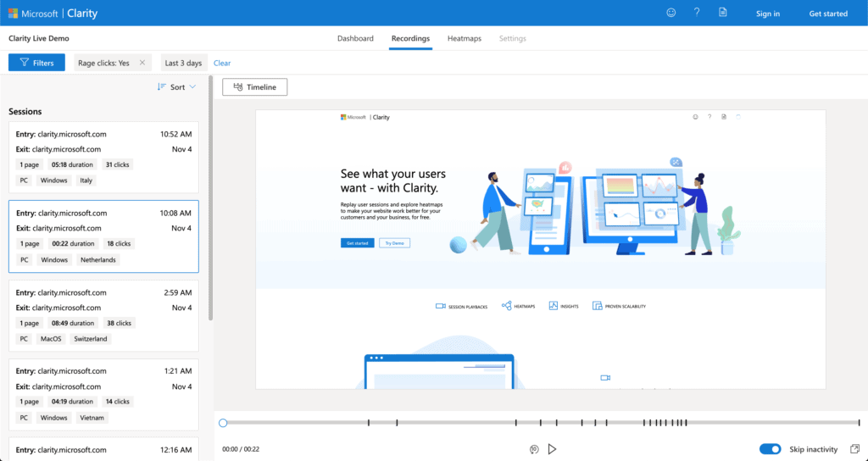Click the Try Demo button in recording
The image size is (868, 461).
[x=395, y=243]
